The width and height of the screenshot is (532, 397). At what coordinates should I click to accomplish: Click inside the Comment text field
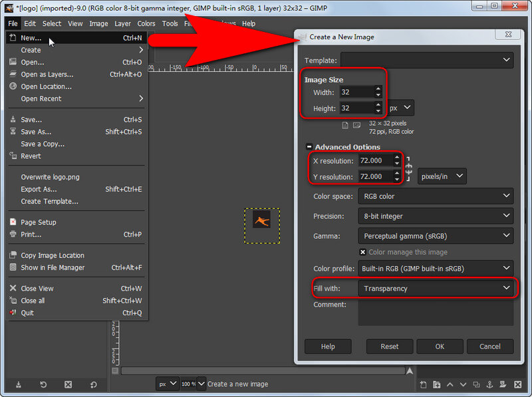(x=436, y=314)
